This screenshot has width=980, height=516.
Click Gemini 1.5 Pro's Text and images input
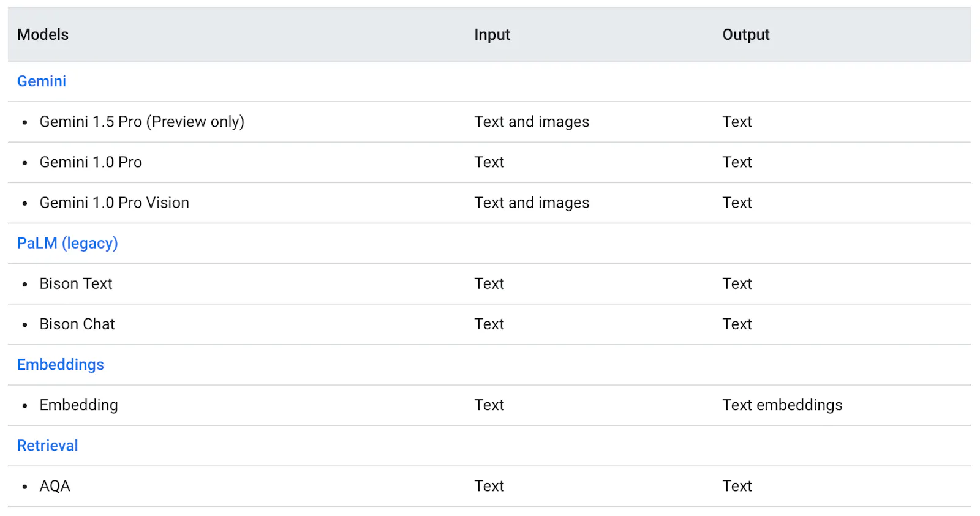[x=532, y=122]
